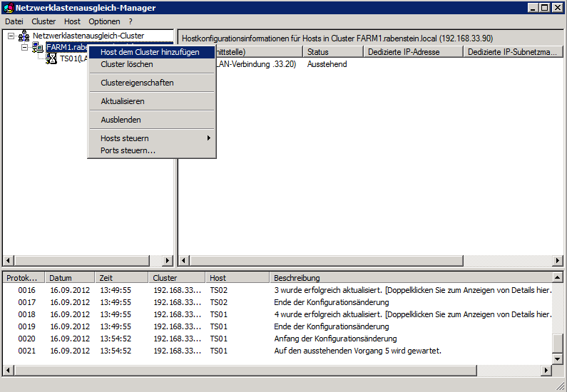567x392 pixels.
Task: Click 'Aktualisieren' in the context menu
Action: coord(123,101)
